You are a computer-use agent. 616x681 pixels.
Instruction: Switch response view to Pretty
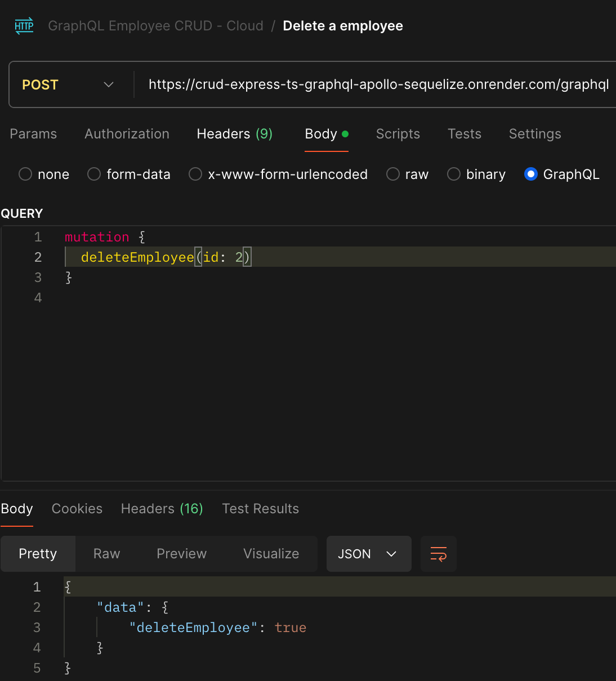pyautogui.click(x=38, y=554)
